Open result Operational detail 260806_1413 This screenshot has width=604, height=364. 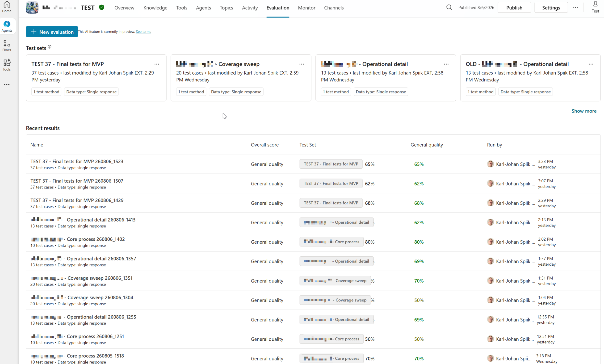point(83,220)
